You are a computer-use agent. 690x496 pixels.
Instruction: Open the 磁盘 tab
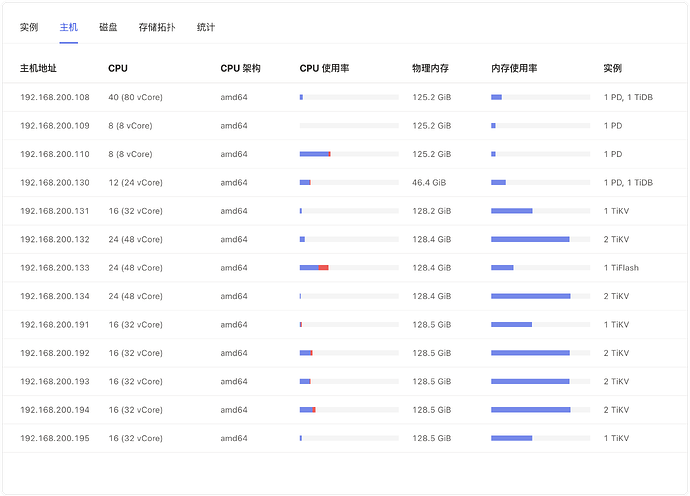(108, 27)
